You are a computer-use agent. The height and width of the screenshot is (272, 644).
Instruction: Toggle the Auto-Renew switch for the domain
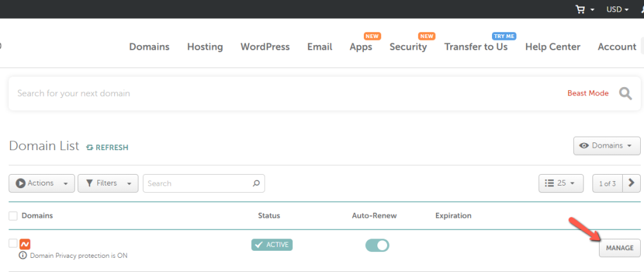377,246
